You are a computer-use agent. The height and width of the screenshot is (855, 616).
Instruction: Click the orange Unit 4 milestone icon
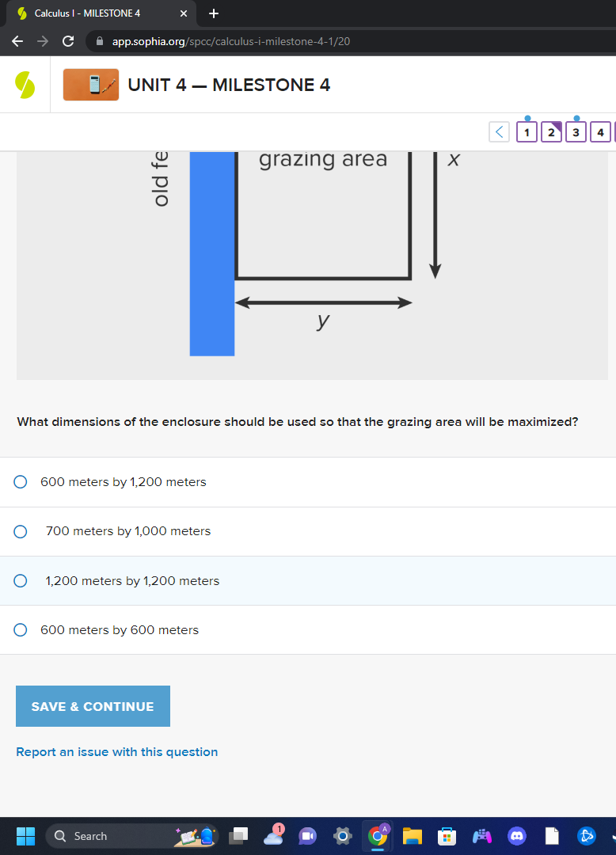(x=90, y=84)
